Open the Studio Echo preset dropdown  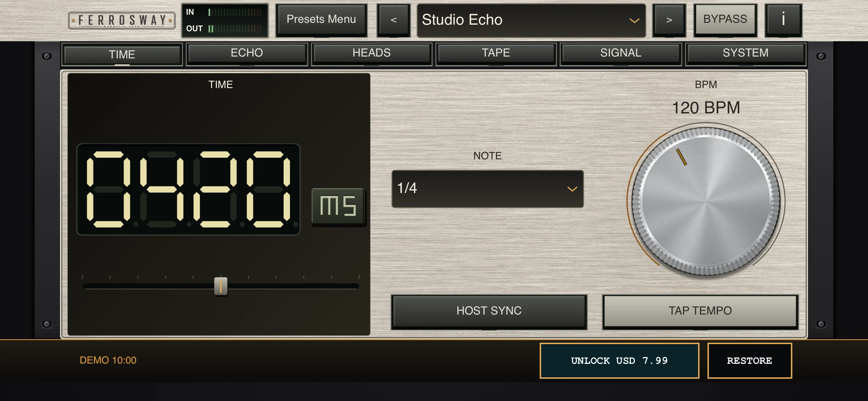coord(531,20)
